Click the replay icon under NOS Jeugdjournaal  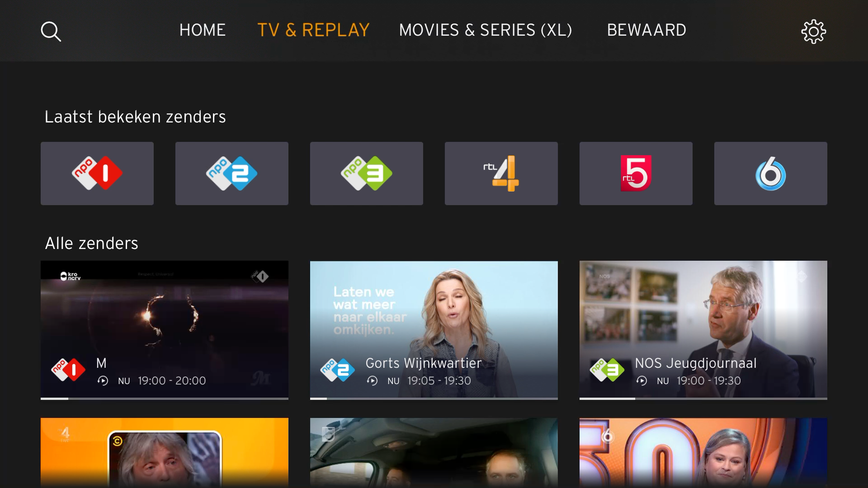(642, 381)
